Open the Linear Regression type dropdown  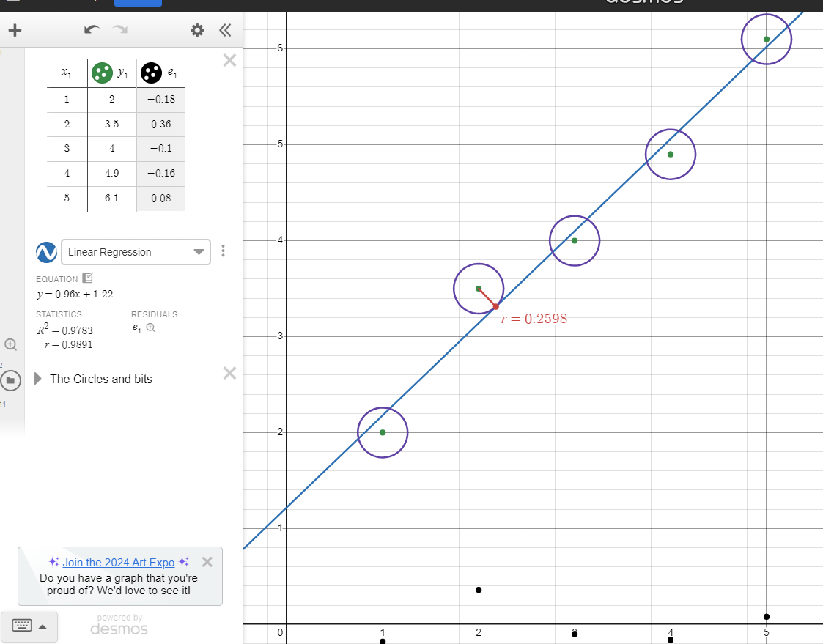(136, 252)
